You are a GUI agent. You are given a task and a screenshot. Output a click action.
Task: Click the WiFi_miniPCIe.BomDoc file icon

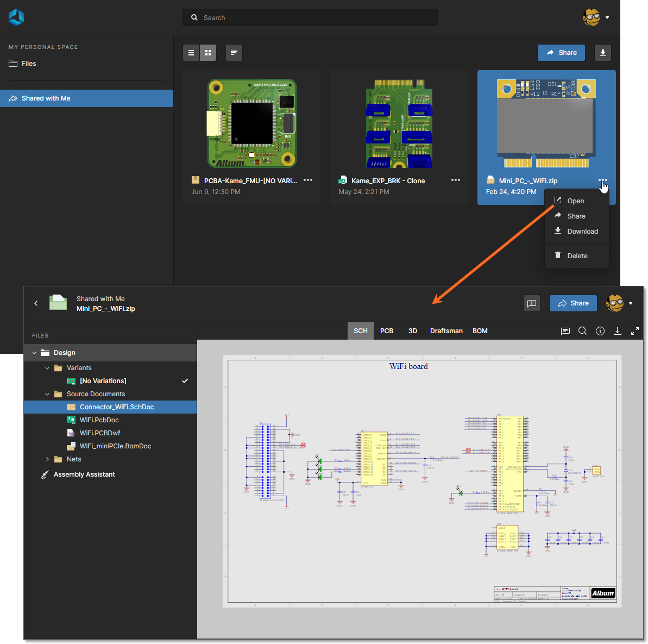(71, 446)
